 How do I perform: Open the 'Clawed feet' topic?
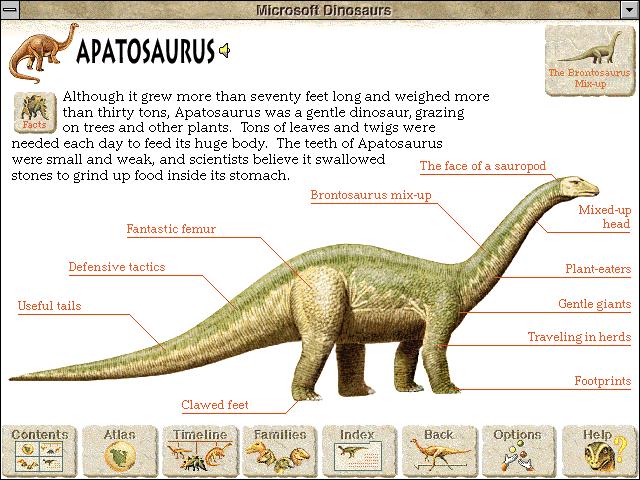(x=215, y=405)
